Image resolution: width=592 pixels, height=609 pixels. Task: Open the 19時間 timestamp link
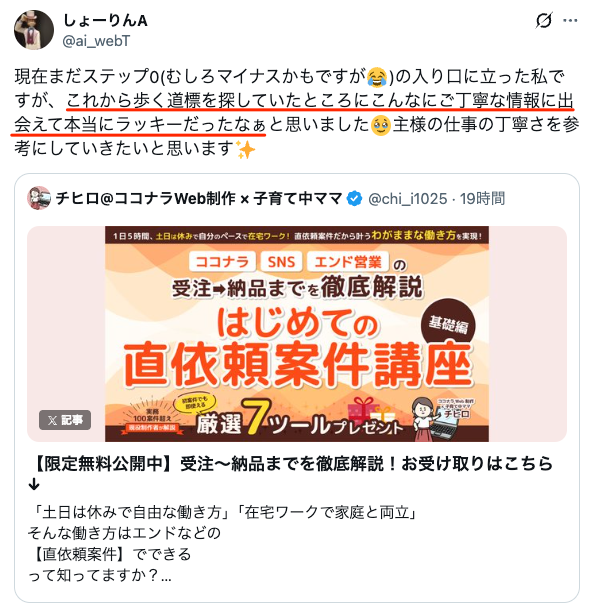coord(482,199)
